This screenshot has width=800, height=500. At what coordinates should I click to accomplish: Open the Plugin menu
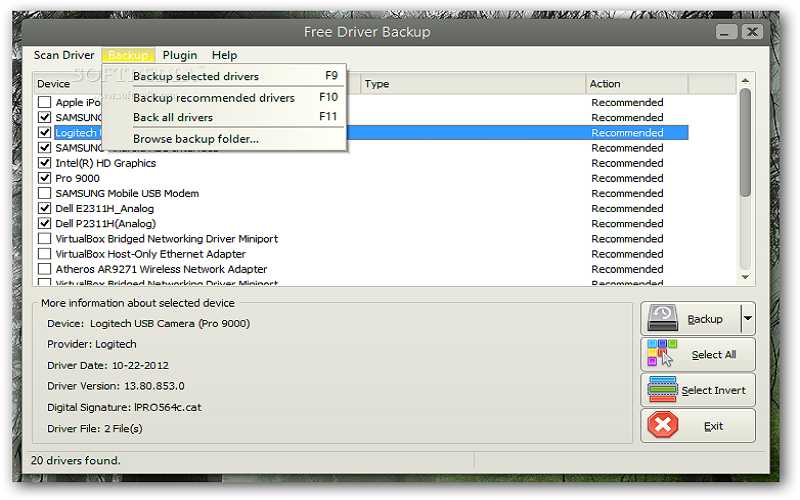coord(180,55)
